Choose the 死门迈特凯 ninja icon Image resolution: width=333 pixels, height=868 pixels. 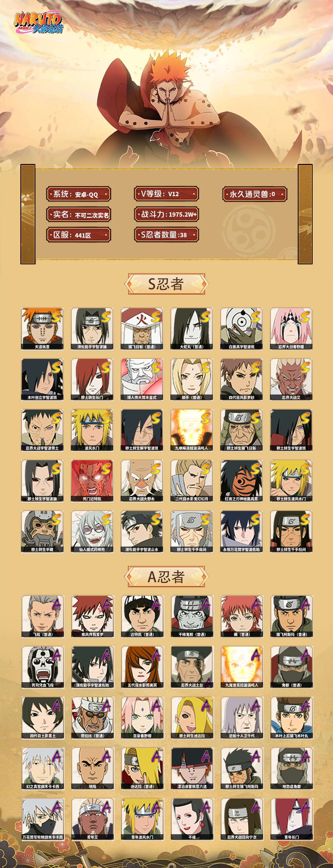click(x=92, y=481)
